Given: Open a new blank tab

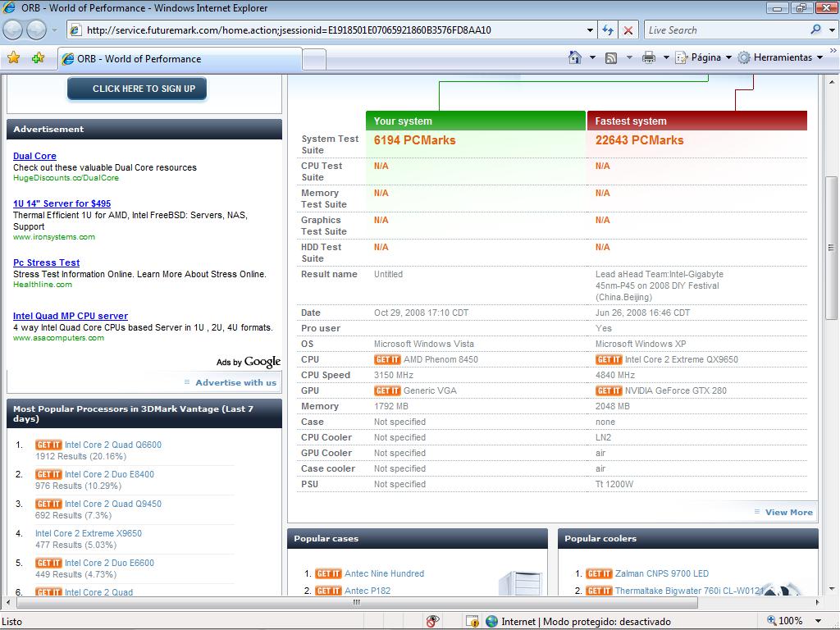Looking at the screenshot, I should tap(314, 59).
